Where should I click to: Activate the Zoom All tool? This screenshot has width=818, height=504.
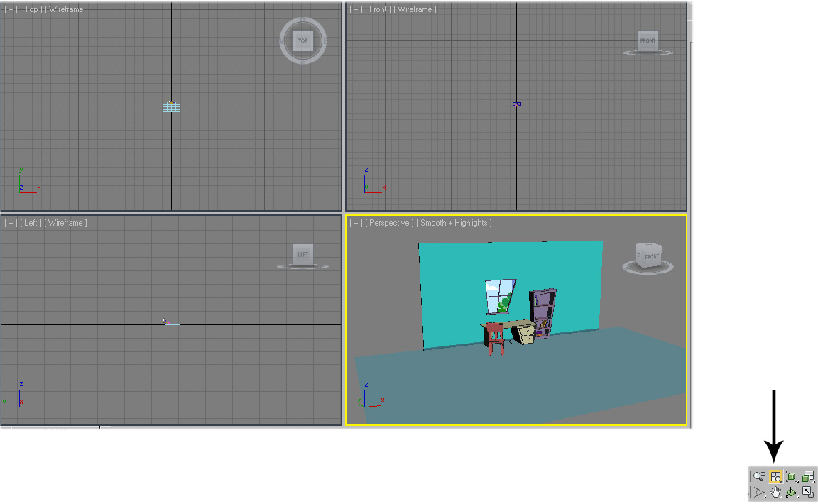(x=775, y=476)
